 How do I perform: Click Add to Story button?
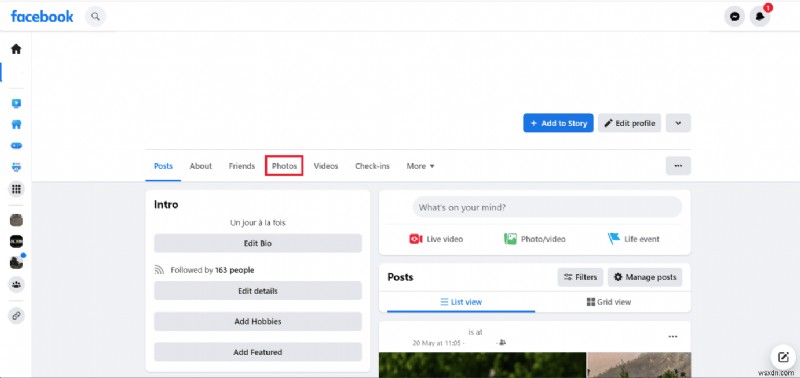coord(558,123)
